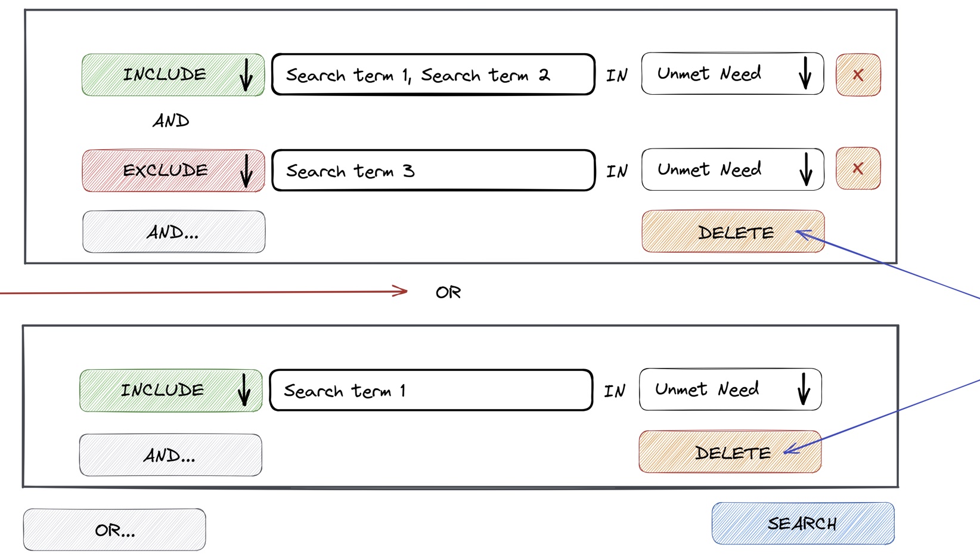
Task: Remove the exclude row with red X
Action: coord(858,169)
